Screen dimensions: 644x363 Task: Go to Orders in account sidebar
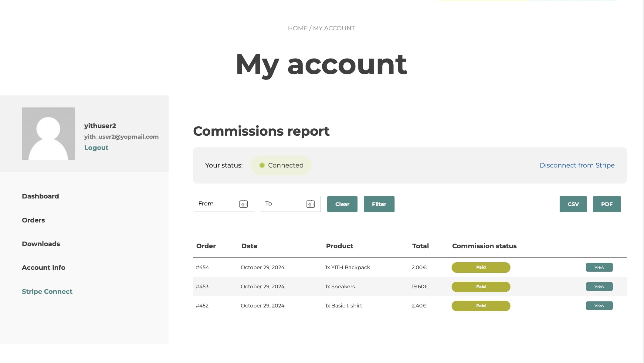(x=33, y=220)
